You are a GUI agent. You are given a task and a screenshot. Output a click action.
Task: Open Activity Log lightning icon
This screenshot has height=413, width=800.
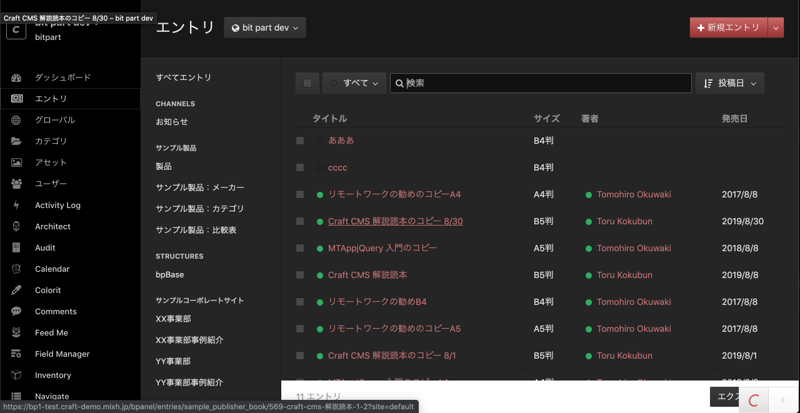coord(16,205)
